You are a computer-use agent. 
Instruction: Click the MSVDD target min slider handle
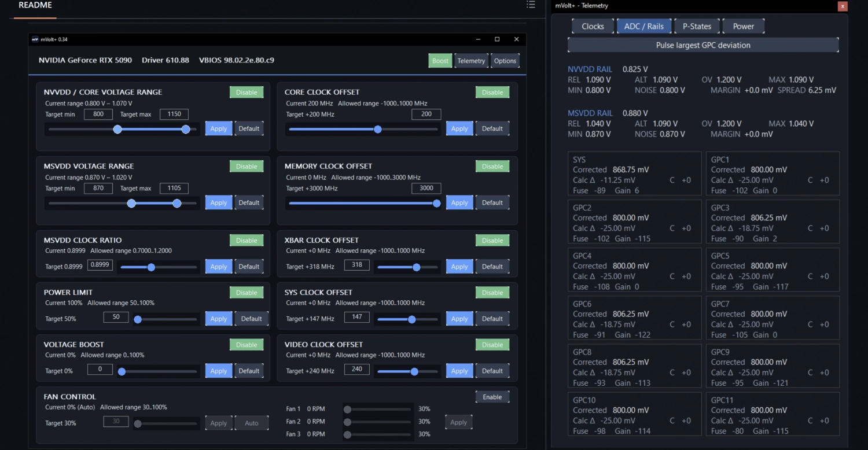pyautogui.click(x=131, y=203)
